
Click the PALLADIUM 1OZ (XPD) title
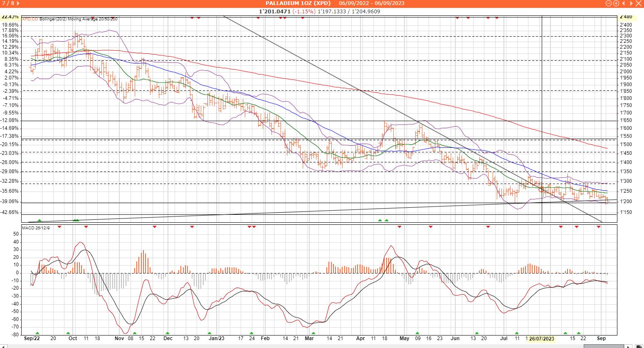pos(298,3)
